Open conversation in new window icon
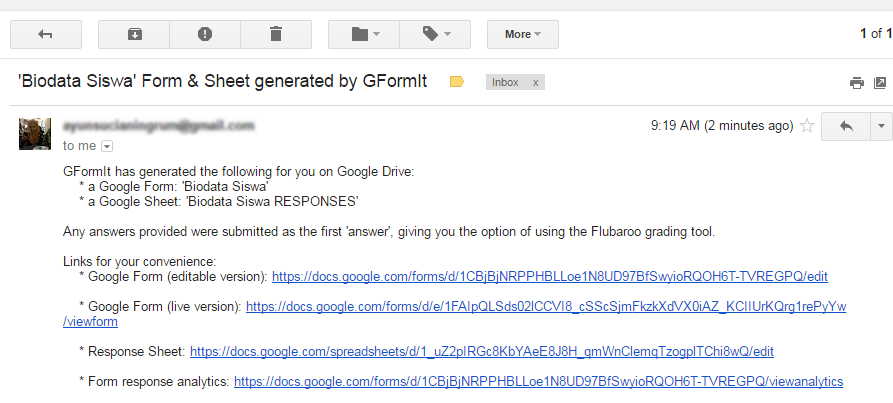This screenshot has height=403, width=893. 879,83
